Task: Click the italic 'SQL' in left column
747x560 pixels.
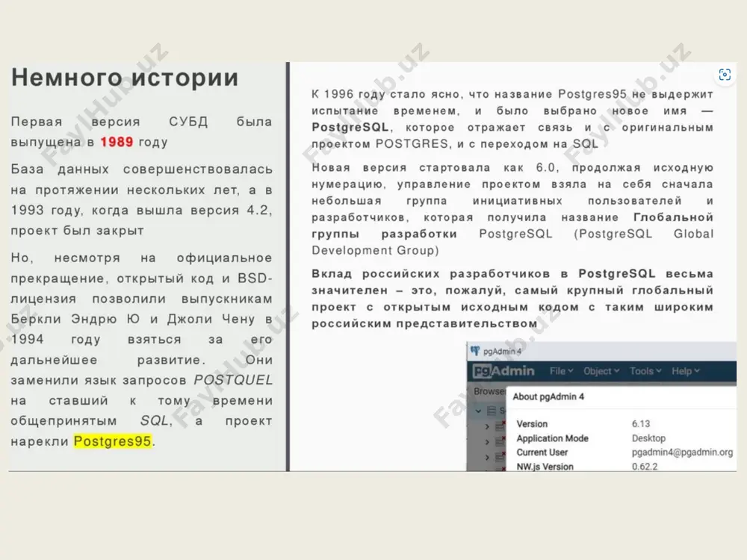Action: pos(154,421)
